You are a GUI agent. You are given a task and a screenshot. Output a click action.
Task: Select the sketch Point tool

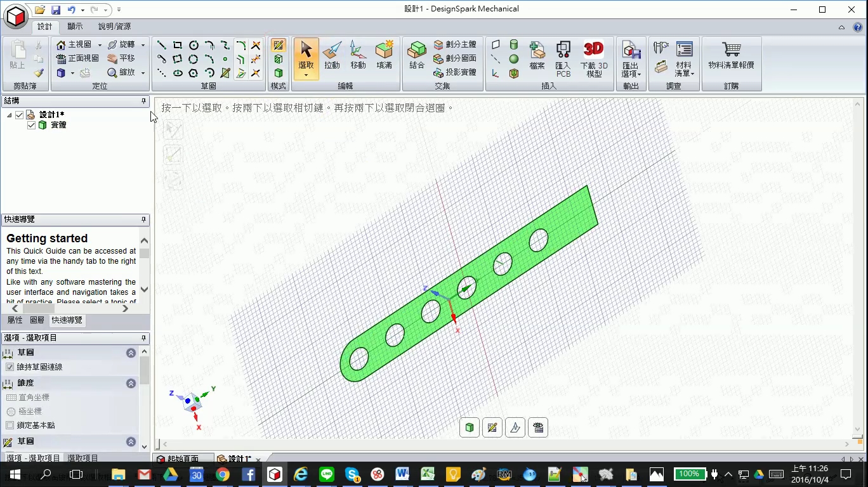click(225, 59)
